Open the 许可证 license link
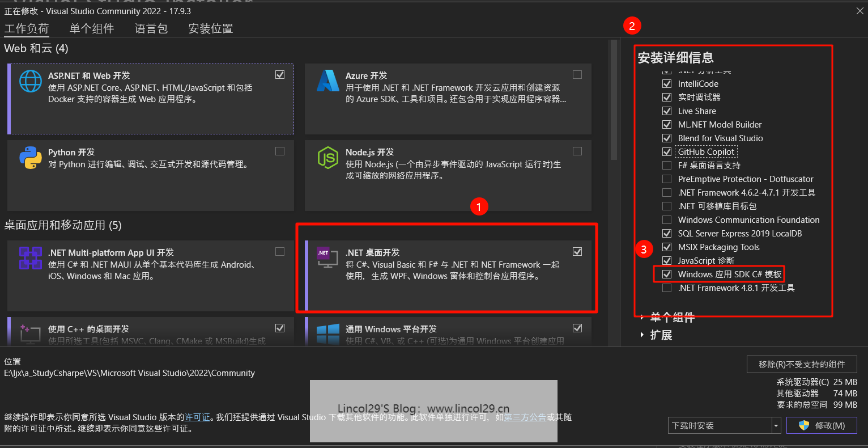 tap(197, 417)
